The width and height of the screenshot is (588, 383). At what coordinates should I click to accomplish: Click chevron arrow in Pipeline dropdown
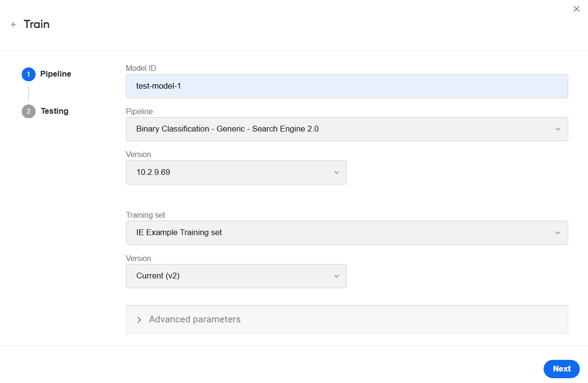[558, 129]
